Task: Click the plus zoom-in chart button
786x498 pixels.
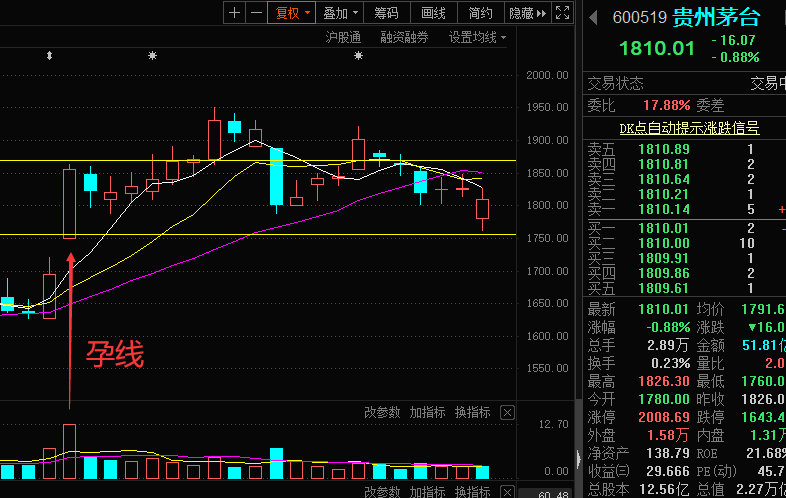Action: coord(234,13)
